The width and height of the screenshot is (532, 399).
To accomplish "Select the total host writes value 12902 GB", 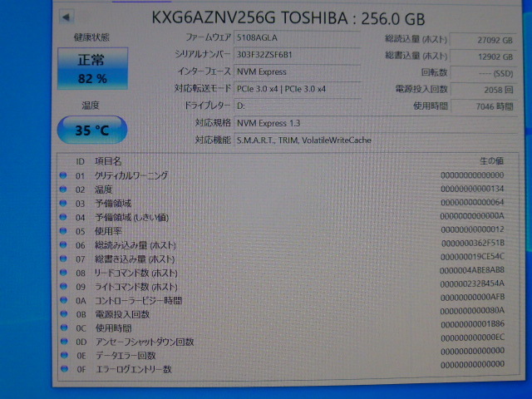I will 483,57.
